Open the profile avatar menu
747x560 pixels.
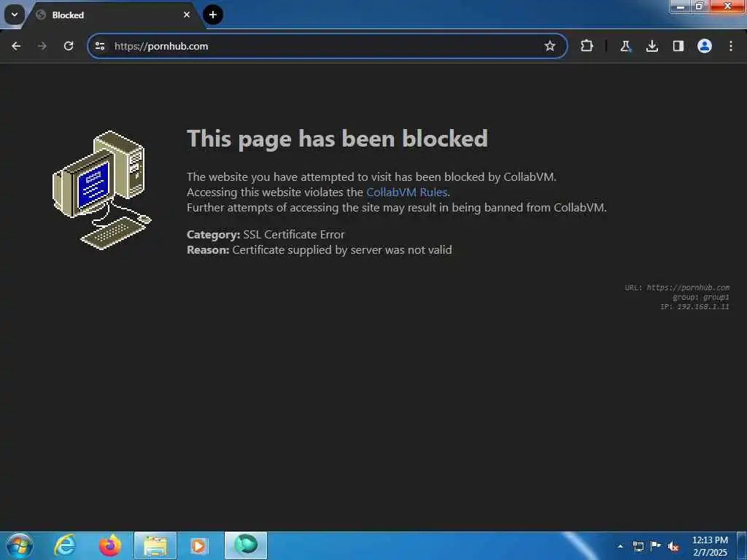(x=705, y=46)
